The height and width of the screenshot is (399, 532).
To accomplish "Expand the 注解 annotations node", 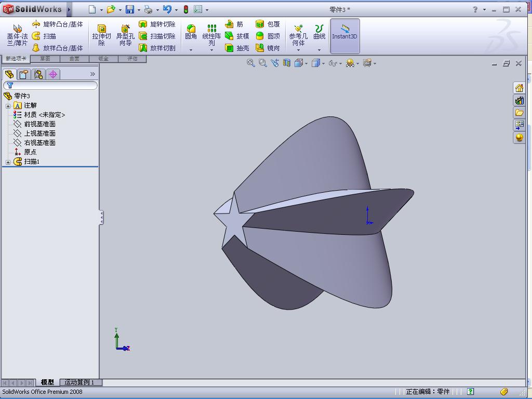I will pyautogui.click(x=8, y=106).
